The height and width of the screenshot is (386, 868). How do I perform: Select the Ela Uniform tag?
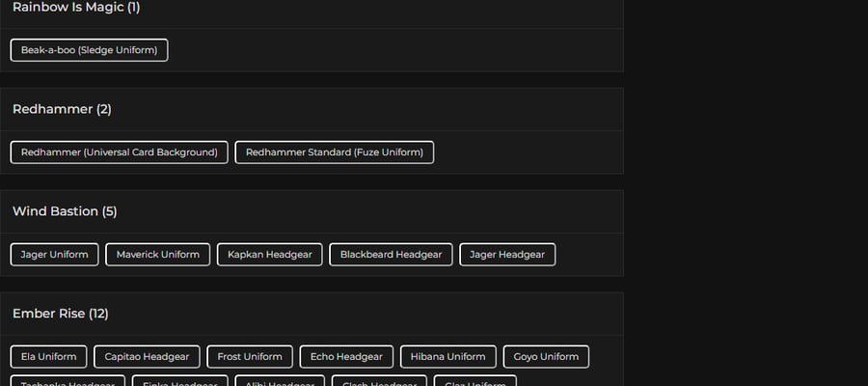[x=49, y=357]
